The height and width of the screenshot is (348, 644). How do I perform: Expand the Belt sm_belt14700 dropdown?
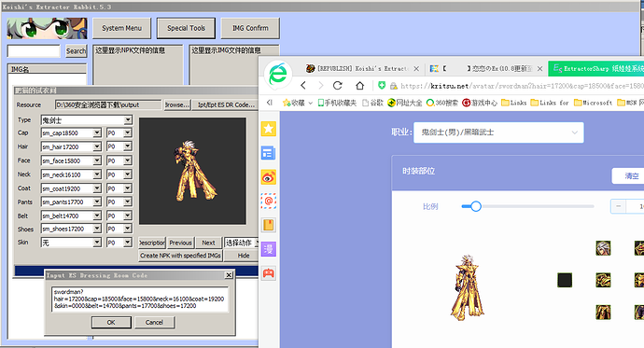point(97,216)
